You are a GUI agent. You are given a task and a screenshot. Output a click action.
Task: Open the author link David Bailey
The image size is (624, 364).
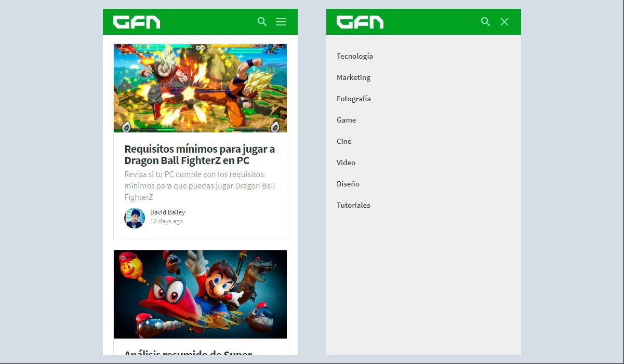tap(167, 212)
